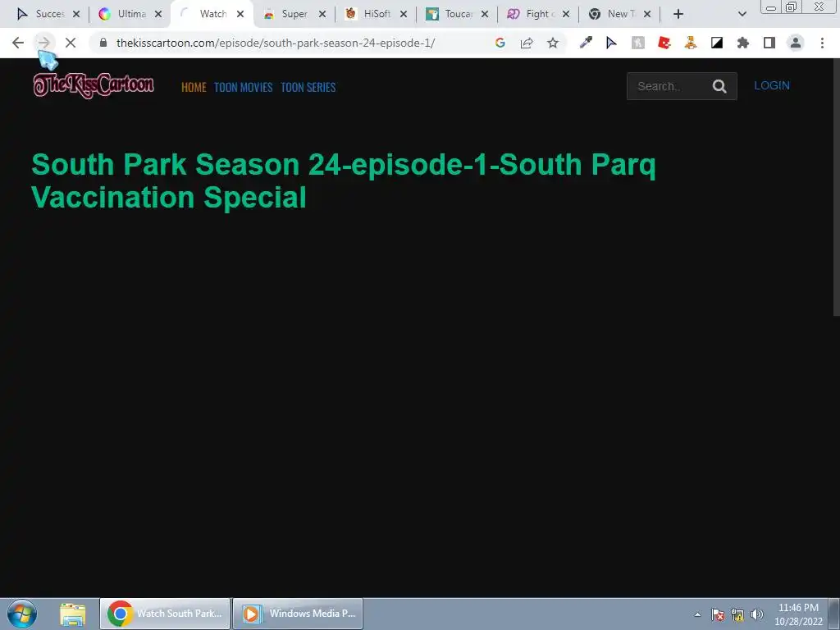Open a new tab
840x630 pixels.
pos(678,14)
